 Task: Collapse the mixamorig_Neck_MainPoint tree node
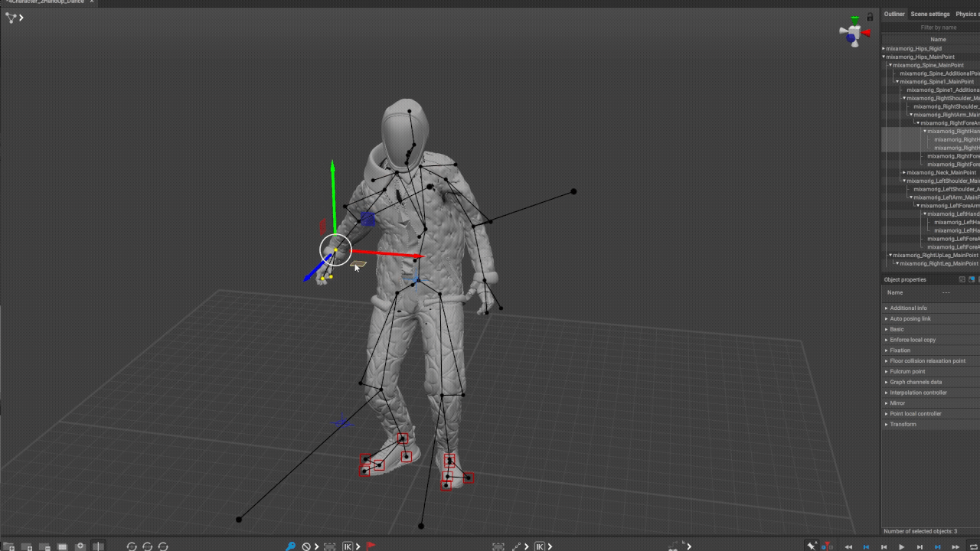pos(904,173)
